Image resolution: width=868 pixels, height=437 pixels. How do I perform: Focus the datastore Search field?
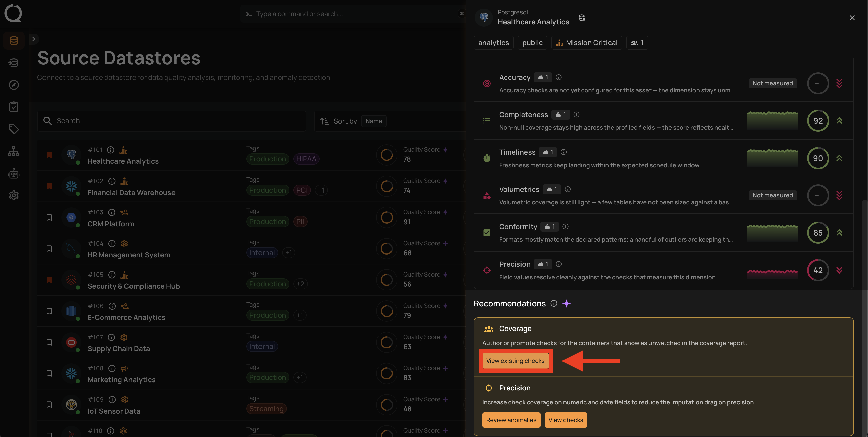171,121
